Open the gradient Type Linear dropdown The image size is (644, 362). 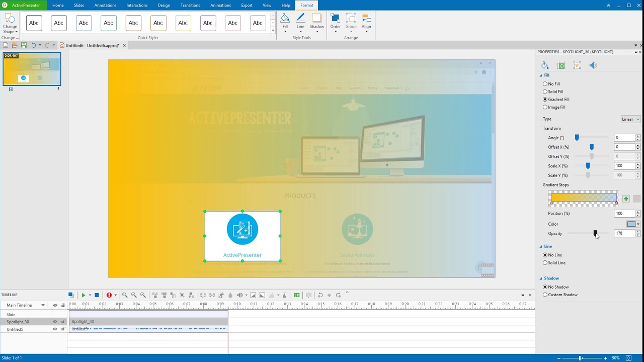tap(631, 119)
